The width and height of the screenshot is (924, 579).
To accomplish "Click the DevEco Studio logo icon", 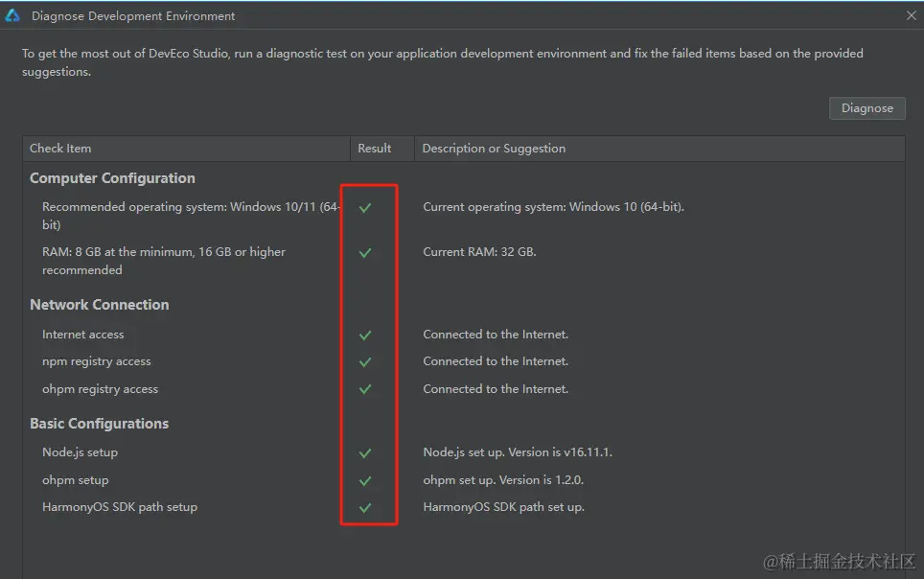I will click(12, 15).
